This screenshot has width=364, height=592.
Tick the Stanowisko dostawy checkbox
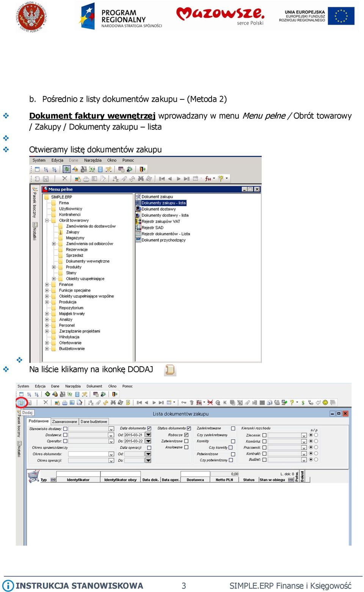[65, 429]
